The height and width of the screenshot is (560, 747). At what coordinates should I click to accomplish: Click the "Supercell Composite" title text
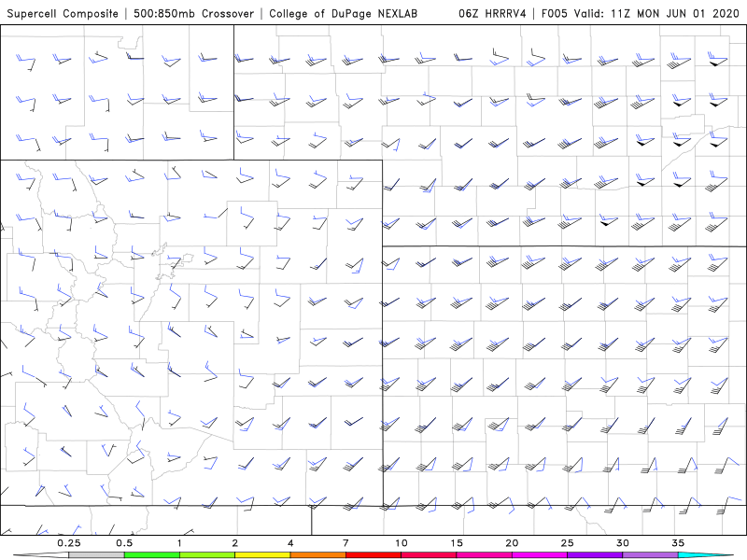point(63,14)
